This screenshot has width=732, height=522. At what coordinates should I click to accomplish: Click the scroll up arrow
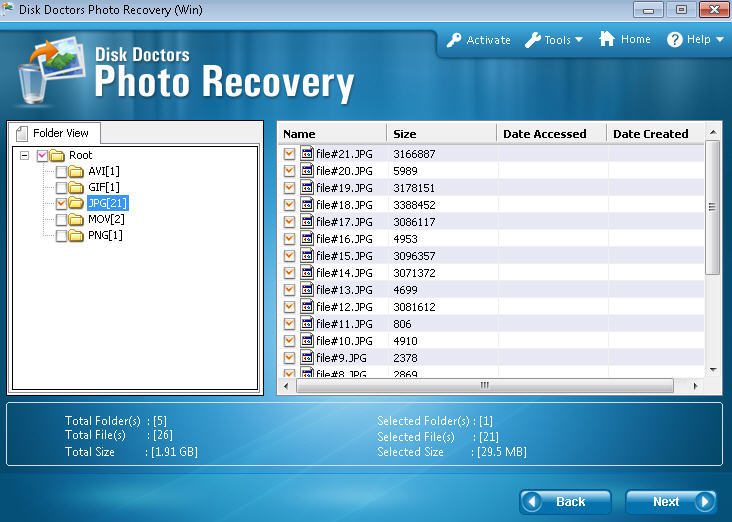(713, 133)
